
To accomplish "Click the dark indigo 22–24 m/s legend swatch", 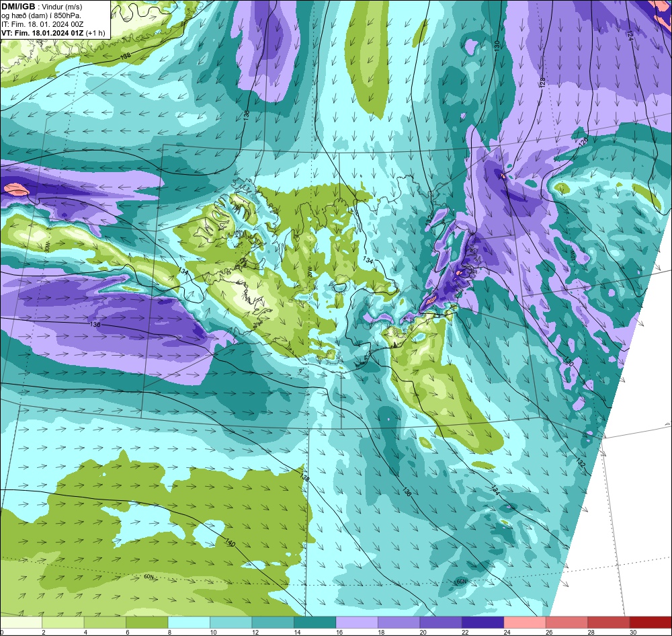I will click(x=483, y=623).
